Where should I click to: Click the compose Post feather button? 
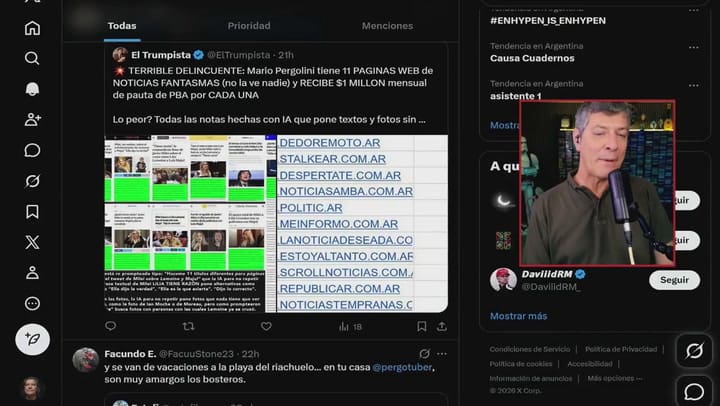pos(33,339)
